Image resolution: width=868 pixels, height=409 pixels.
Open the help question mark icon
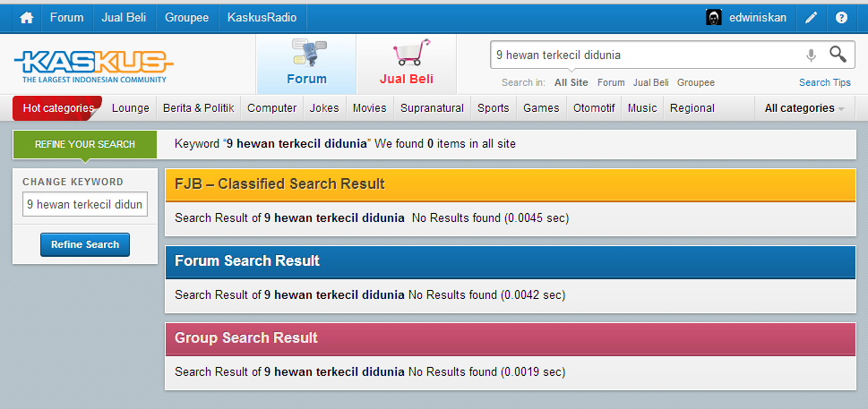[841, 18]
